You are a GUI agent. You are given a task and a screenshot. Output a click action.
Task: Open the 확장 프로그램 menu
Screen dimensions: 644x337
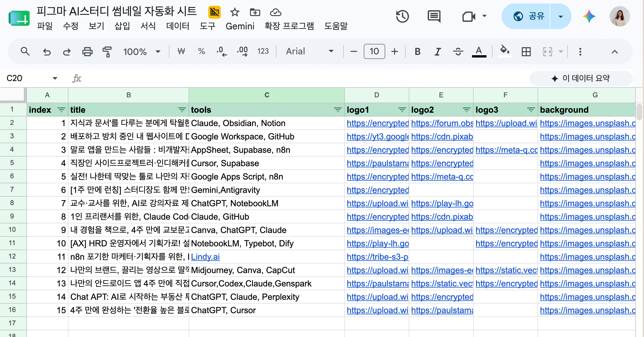(289, 26)
